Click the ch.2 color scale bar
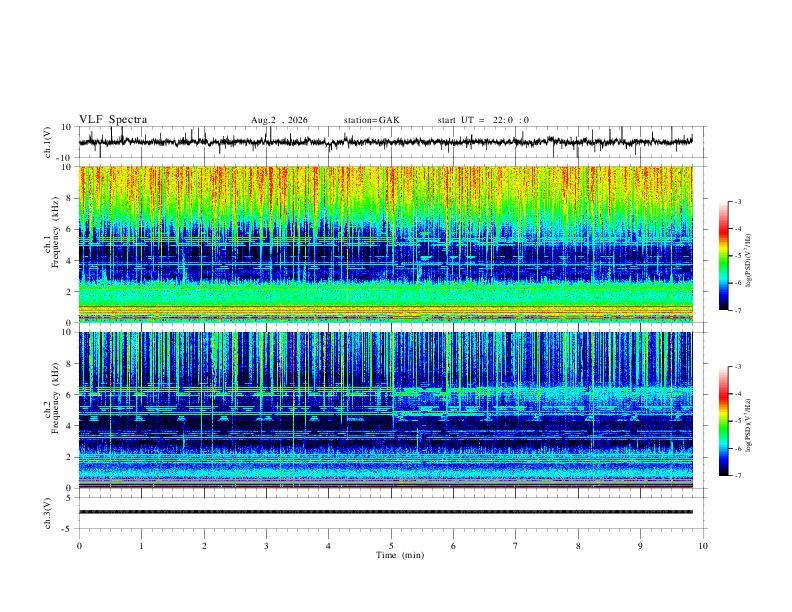This screenshot has width=792, height=612. click(724, 421)
